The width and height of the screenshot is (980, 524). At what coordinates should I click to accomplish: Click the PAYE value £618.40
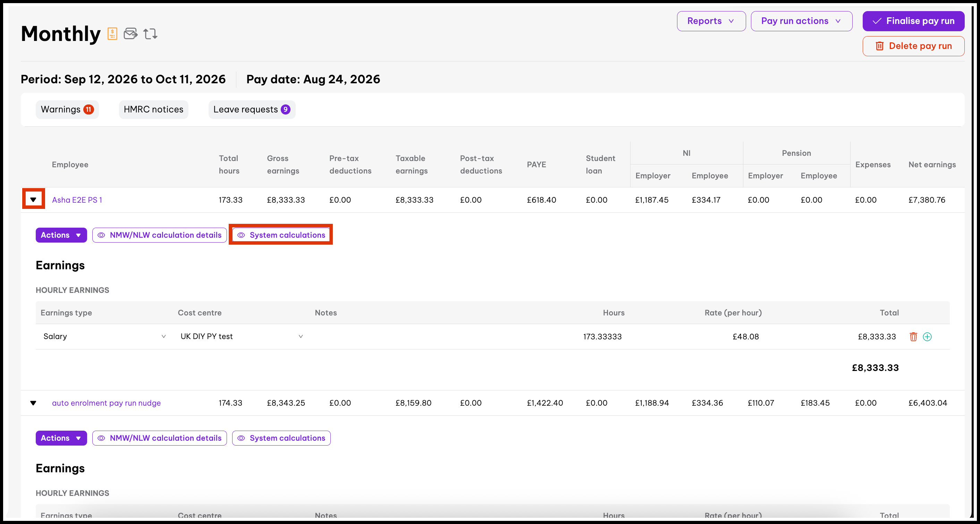(x=541, y=200)
